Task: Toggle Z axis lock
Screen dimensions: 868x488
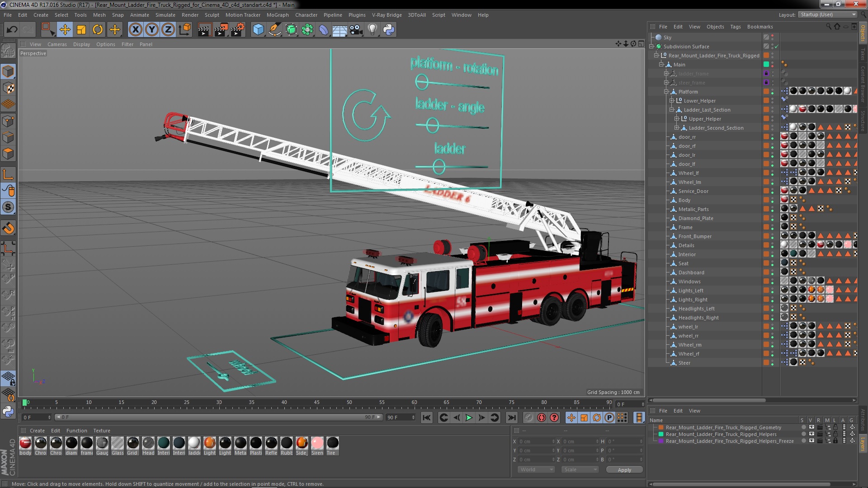Action: coord(168,30)
